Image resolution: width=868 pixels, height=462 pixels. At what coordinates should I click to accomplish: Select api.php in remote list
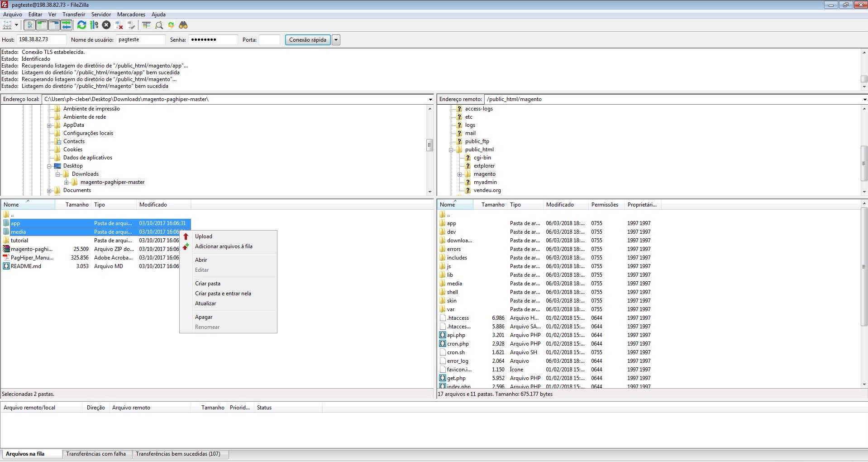click(x=550, y=335)
